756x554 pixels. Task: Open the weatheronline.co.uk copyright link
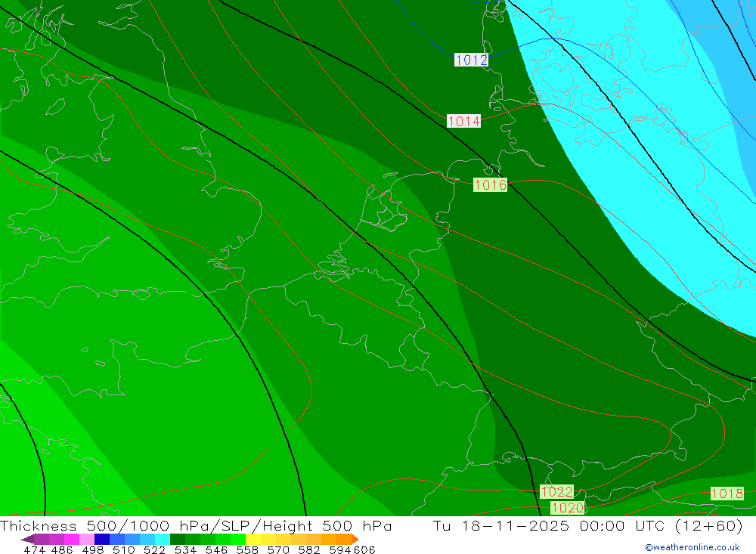click(692, 547)
